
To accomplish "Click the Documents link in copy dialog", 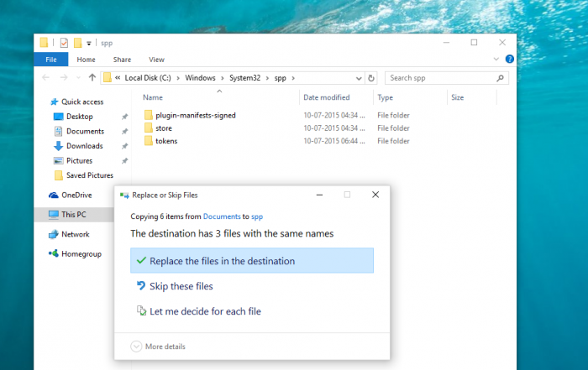I will 222,216.
